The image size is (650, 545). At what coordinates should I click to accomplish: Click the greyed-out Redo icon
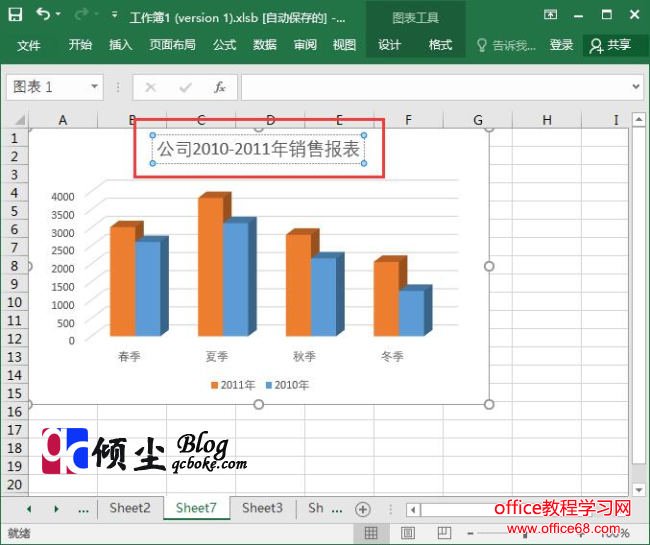tap(81, 15)
